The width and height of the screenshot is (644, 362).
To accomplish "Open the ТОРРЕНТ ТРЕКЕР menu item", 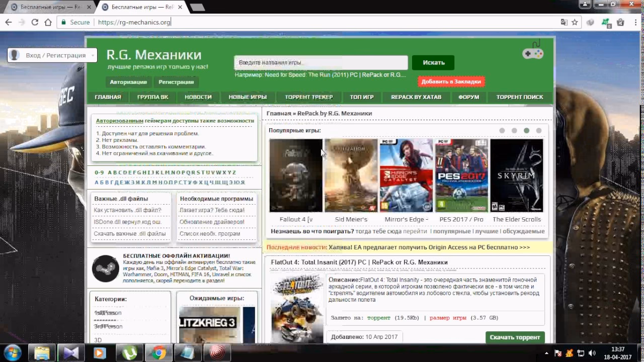I will pos(308,97).
